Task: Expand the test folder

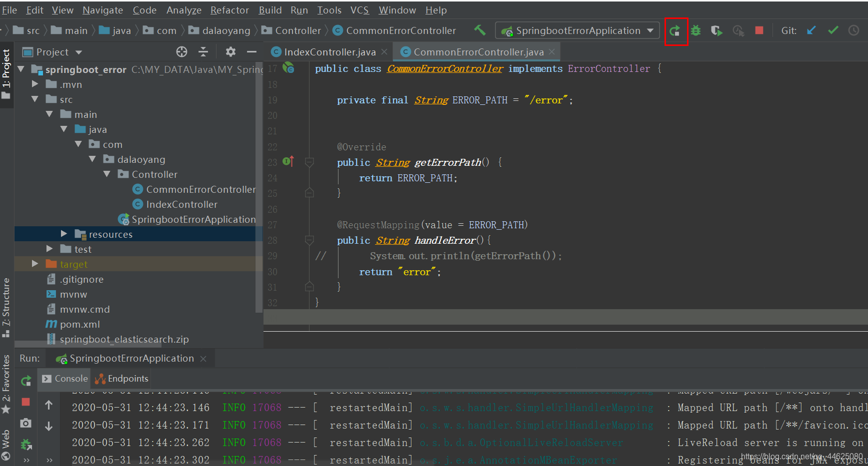Action: click(49, 249)
